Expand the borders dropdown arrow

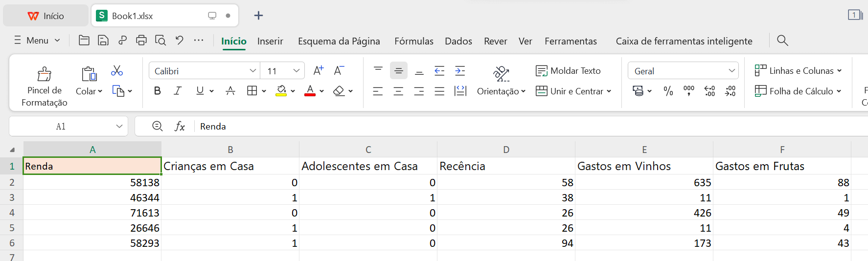tap(264, 91)
